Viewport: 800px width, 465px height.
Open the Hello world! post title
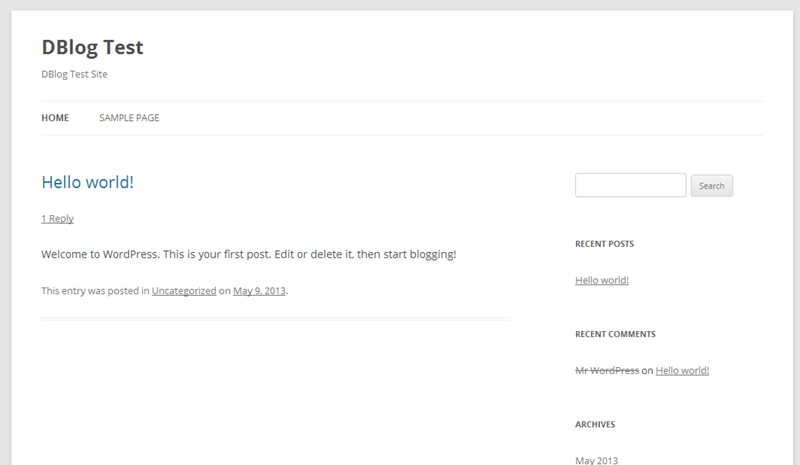[88, 182]
